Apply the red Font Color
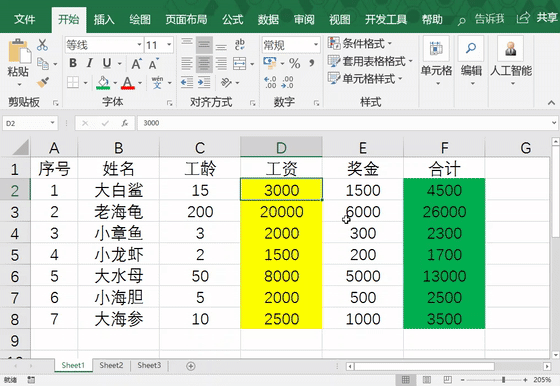Image resolution: width=560 pixels, height=386 pixels. [x=128, y=82]
